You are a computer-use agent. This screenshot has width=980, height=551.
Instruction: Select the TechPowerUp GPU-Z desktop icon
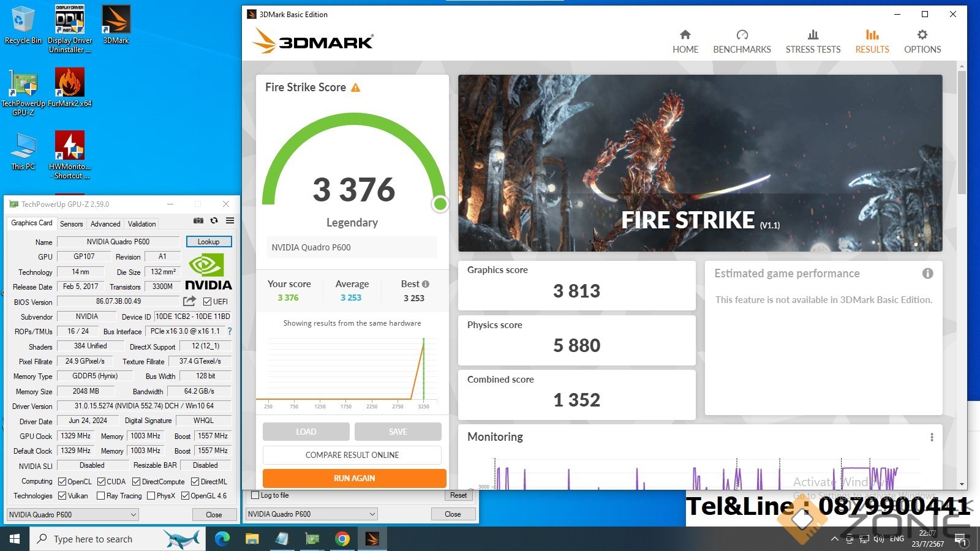(x=23, y=92)
